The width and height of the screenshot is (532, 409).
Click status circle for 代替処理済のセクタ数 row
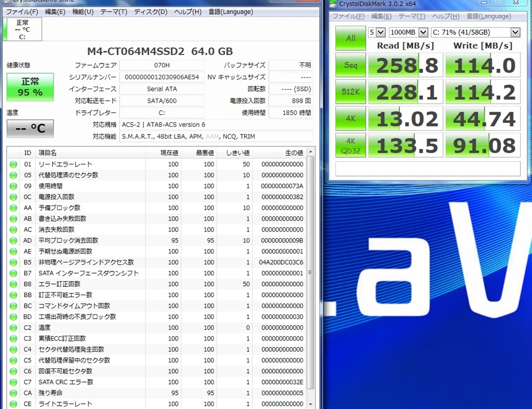pos(13,175)
